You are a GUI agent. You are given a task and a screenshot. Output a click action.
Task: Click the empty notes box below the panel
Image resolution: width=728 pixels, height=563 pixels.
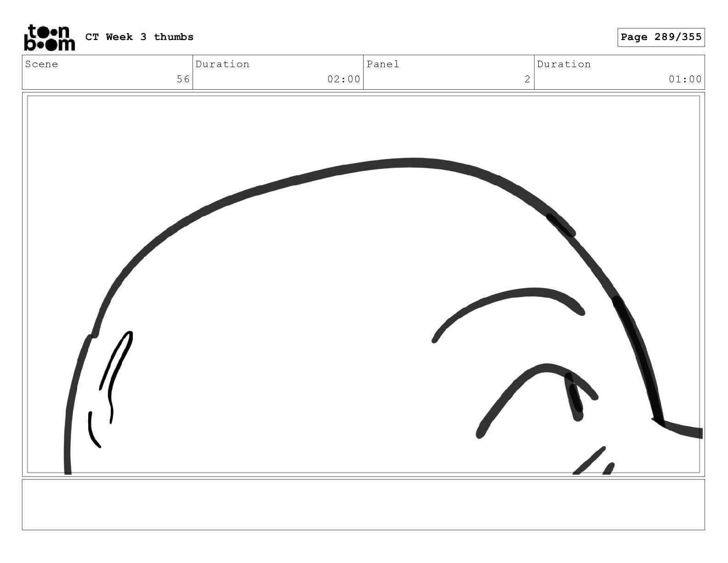pyautogui.click(x=364, y=505)
